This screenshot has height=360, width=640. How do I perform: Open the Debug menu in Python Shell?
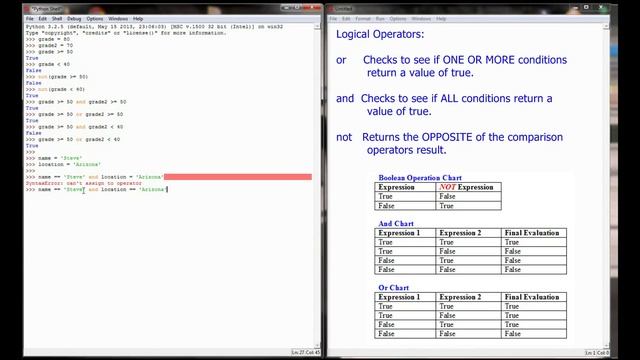point(74,19)
